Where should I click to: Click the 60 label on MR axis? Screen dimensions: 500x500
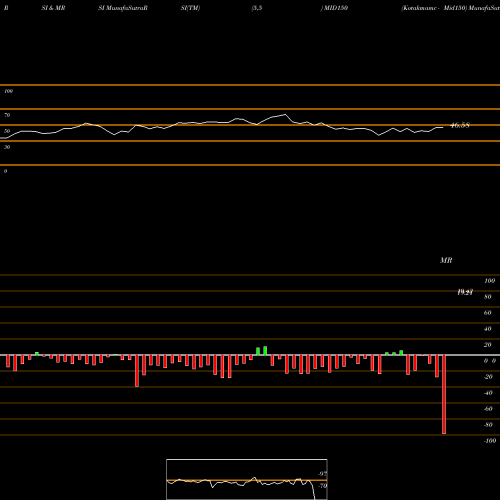(488, 313)
